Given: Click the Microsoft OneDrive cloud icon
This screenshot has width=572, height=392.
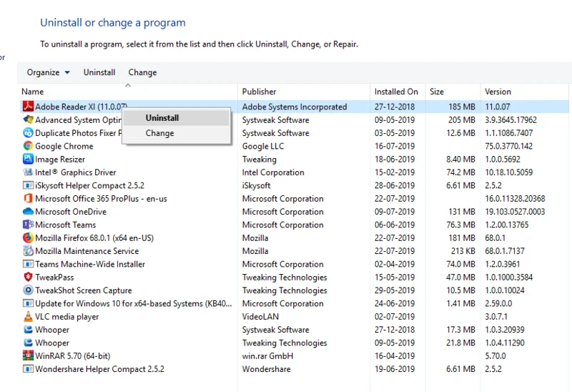Looking at the screenshot, I should click(28, 211).
